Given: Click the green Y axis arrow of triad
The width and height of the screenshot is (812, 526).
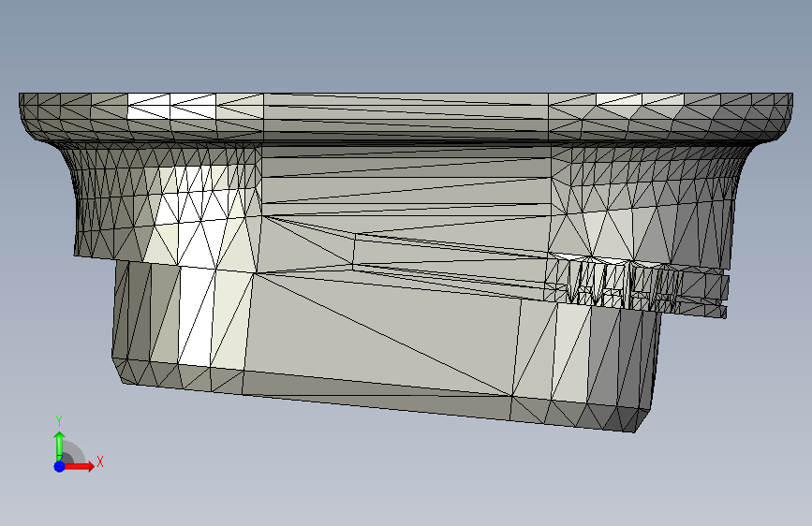Looking at the screenshot, I should [x=60, y=446].
